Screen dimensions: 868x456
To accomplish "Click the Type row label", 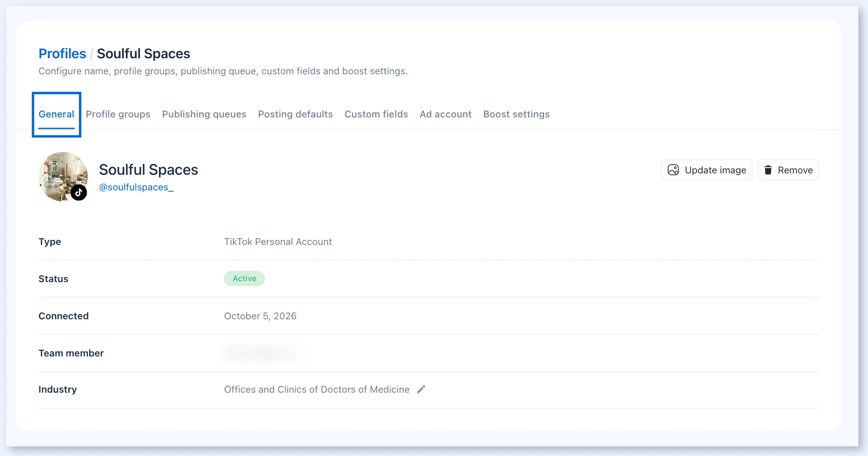I will [49, 242].
